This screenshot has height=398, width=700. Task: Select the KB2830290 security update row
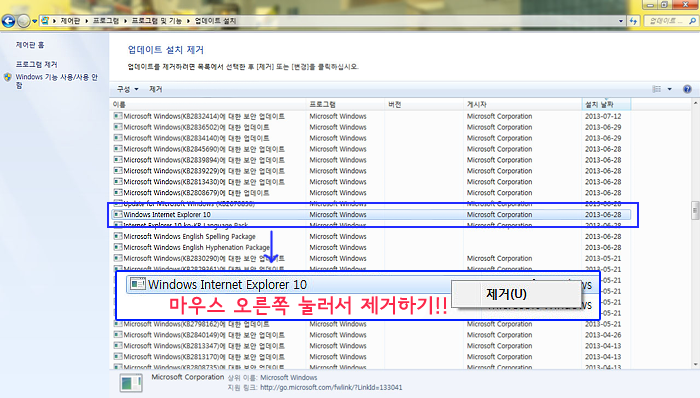click(371, 258)
